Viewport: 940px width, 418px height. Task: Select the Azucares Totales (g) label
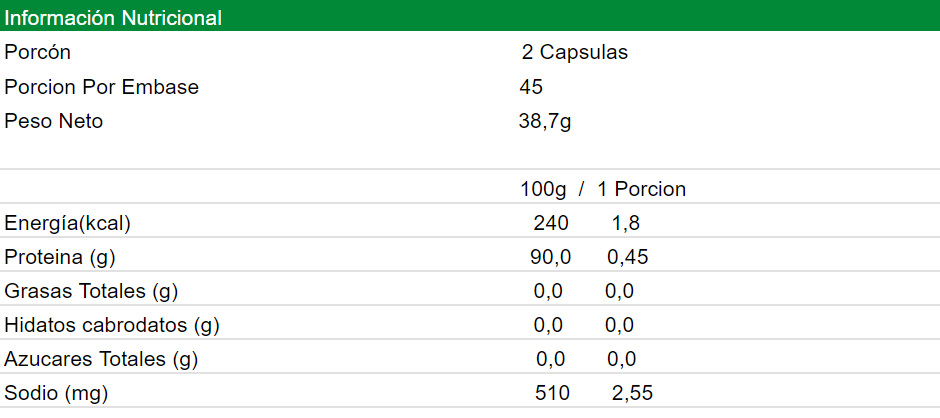[101, 359]
